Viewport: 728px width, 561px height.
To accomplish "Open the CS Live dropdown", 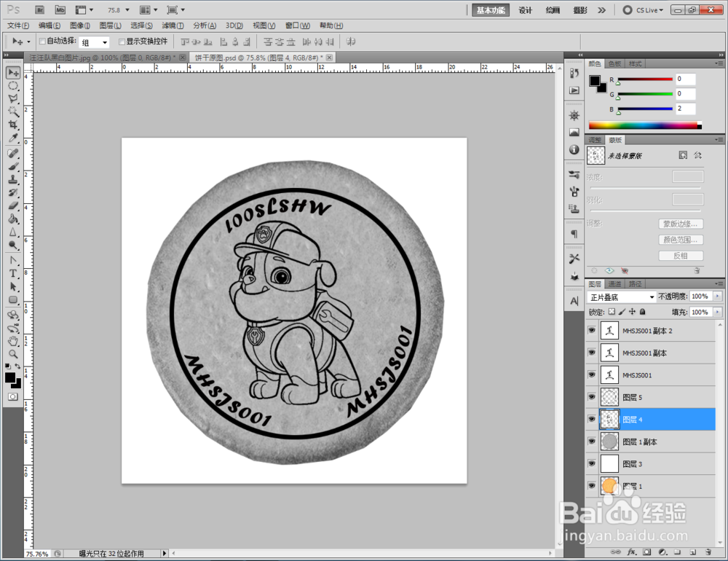I will pyautogui.click(x=643, y=9).
